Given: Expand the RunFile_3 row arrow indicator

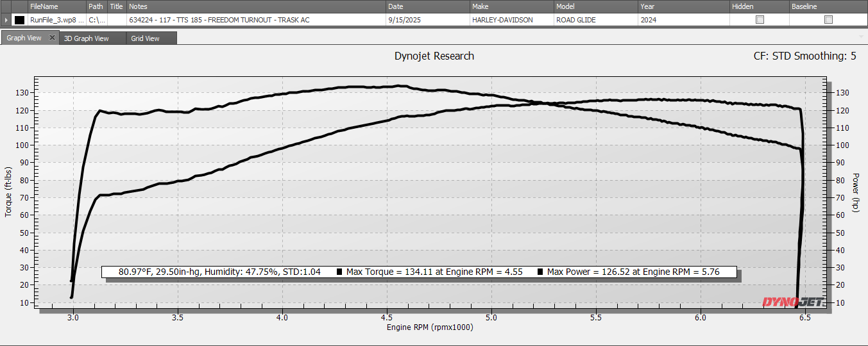Looking at the screenshot, I should tap(6, 20).
